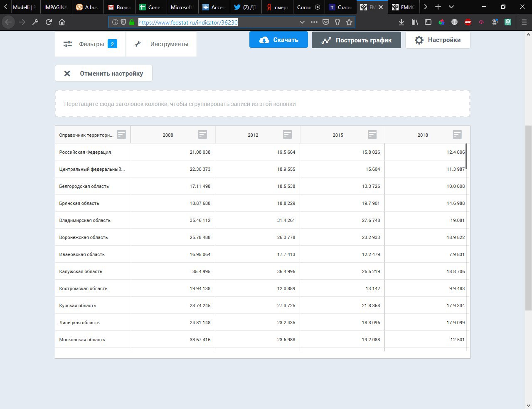Switch to the IMPAGINA tab
Viewport: 532px width, 409px height.
(55, 7)
